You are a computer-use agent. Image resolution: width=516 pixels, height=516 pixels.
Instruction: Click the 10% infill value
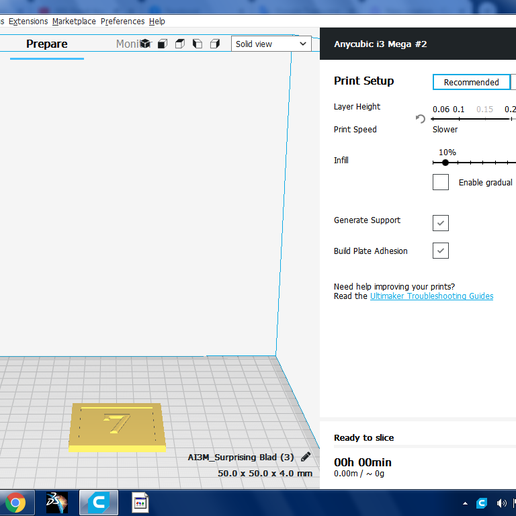click(x=447, y=152)
